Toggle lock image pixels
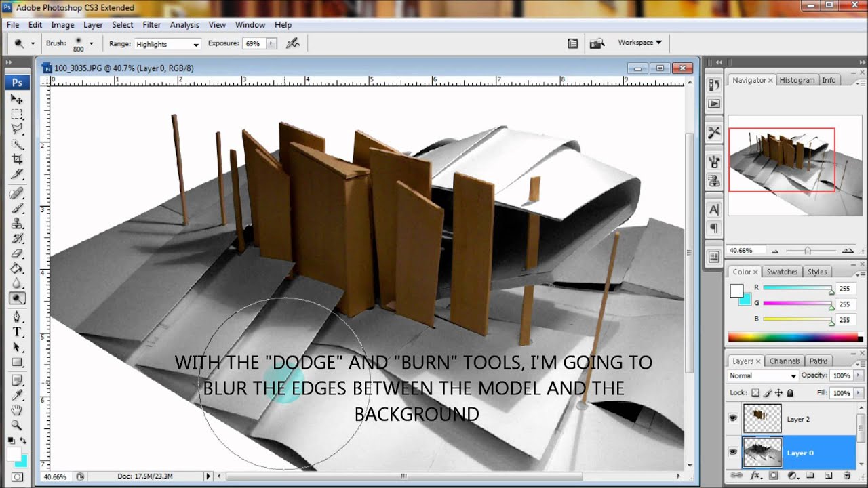Viewport: 868px width, 488px height. click(767, 392)
